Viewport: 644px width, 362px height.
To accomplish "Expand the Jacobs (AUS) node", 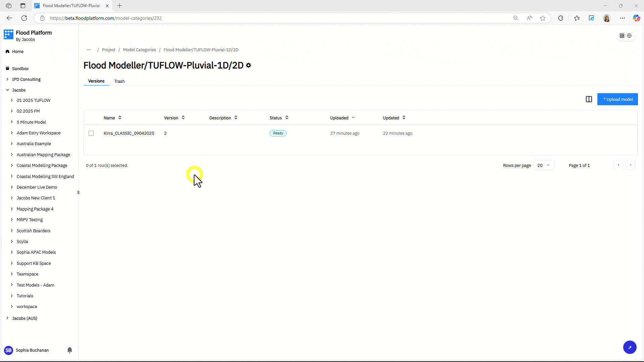I will pos(7,318).
